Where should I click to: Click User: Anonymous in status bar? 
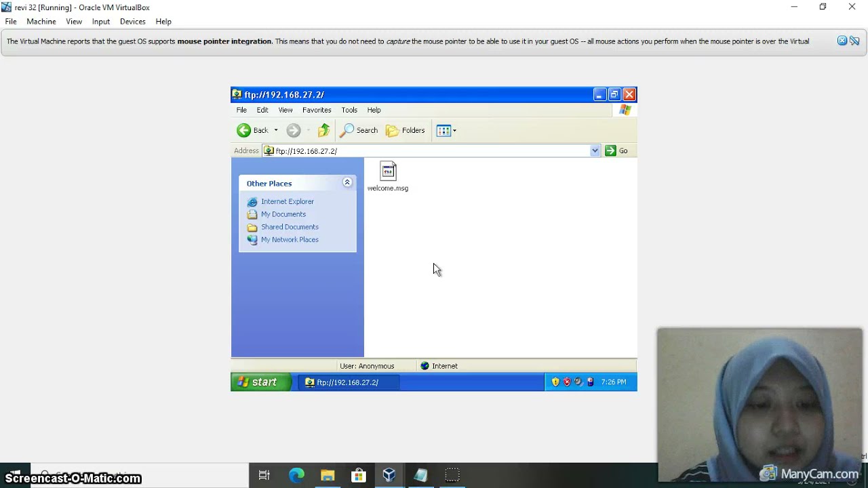(367, 366)
